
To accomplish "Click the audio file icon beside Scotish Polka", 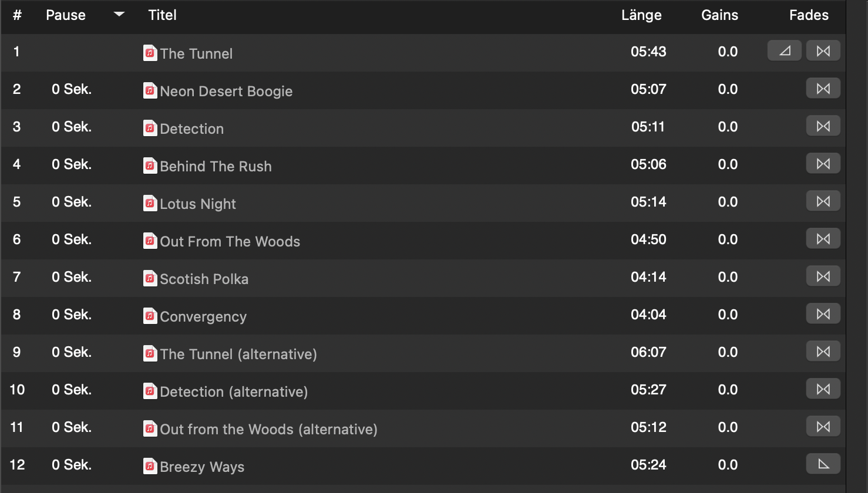I will click(150, 279).
